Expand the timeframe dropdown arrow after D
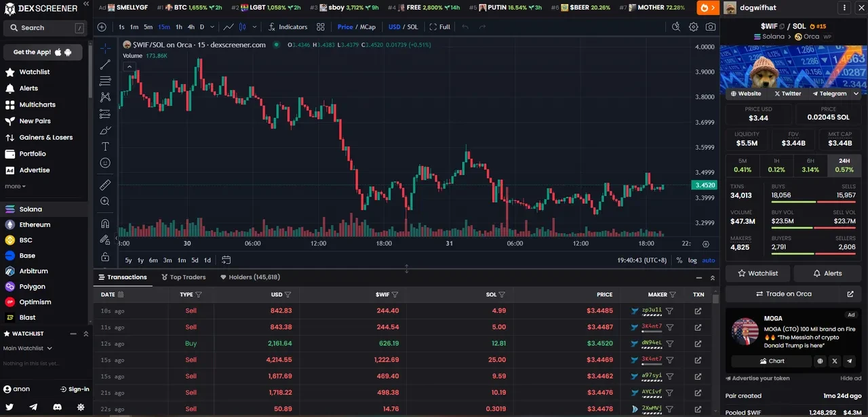The width and height of the screenshot is (868, 417). [212, 27]
